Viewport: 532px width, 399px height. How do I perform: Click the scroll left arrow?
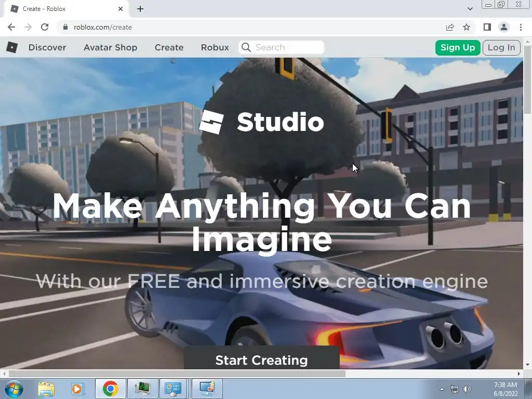click(x=4, y=374)
